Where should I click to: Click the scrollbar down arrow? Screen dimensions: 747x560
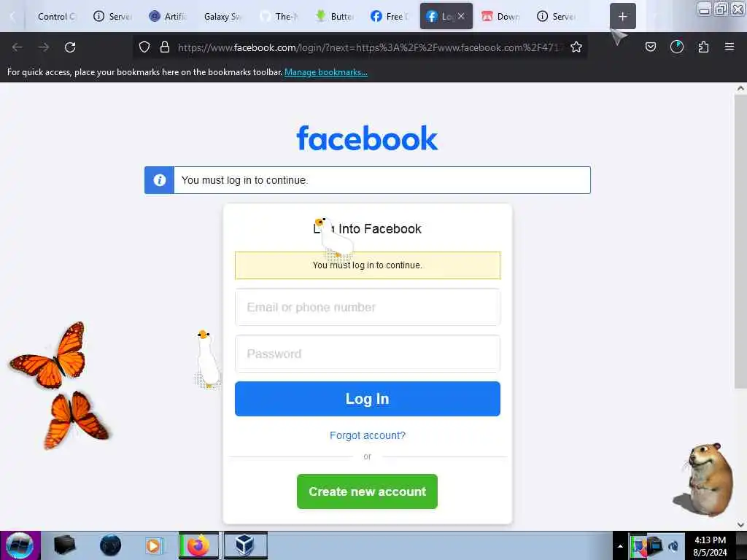[740, 525]
